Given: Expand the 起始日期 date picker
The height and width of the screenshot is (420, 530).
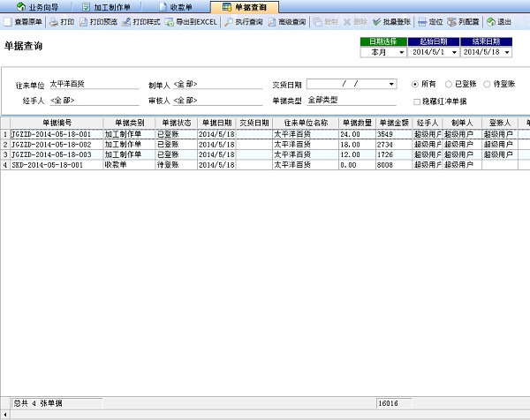Looking at the screenshot, I should click(x=454, y=52).
